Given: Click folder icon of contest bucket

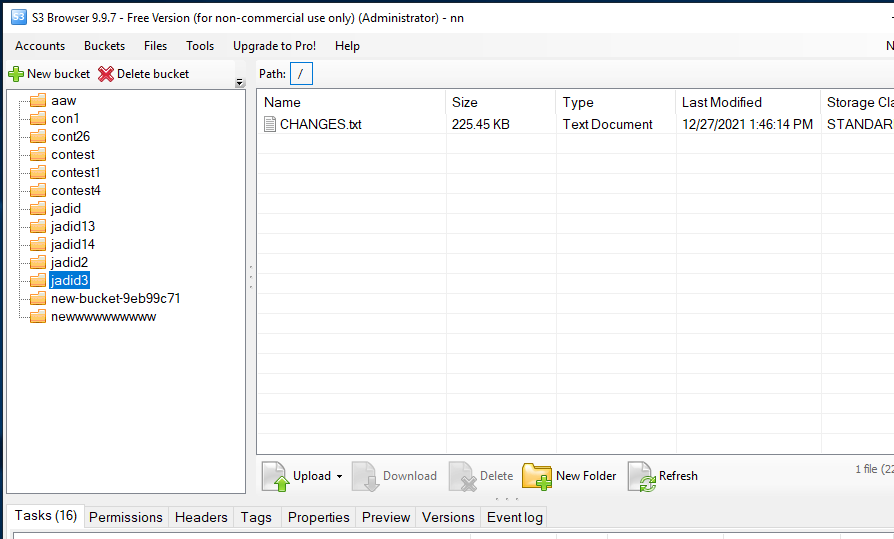Looking at the screenshot, I should pos(38,155).
